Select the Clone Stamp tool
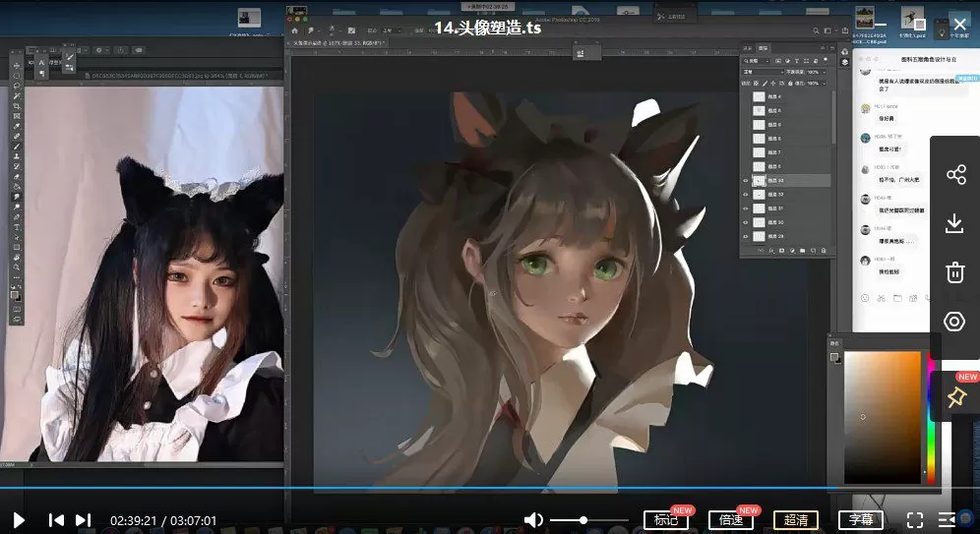 point(17,156)
